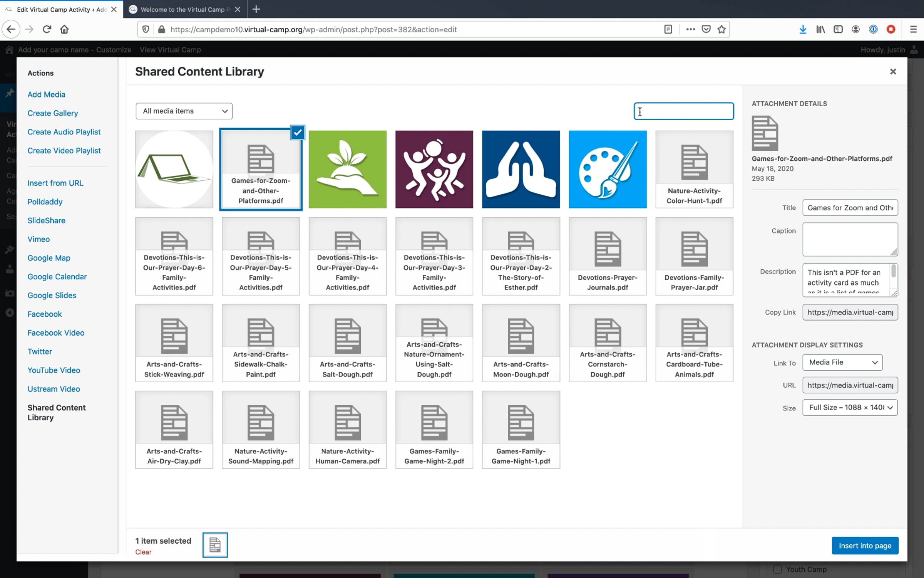Click the Clear selection link
The height and width of the screenshot is (578, 924).
click(x=143, y=552)
